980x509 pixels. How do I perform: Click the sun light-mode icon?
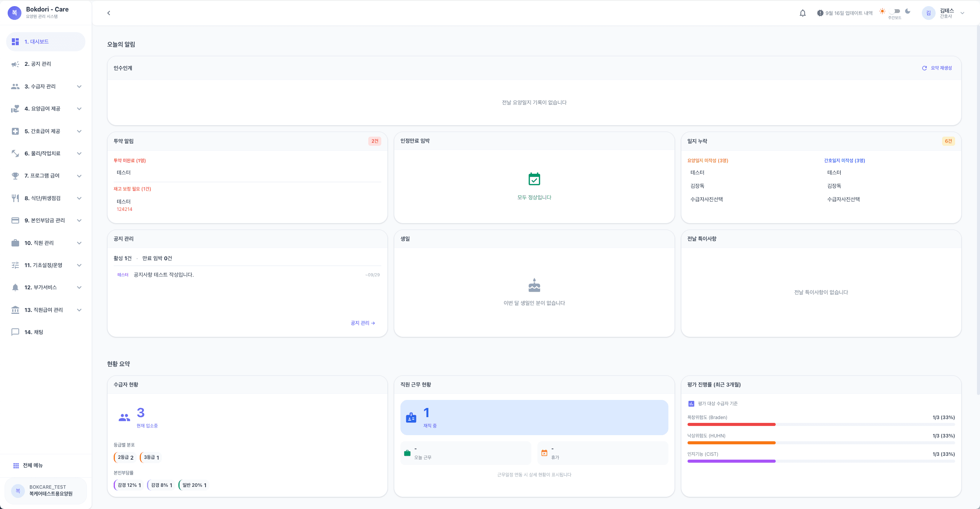pos(882,11)
